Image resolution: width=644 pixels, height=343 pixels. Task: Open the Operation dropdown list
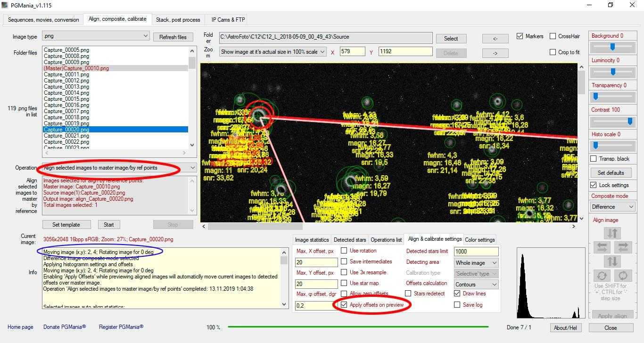point(192,168)
